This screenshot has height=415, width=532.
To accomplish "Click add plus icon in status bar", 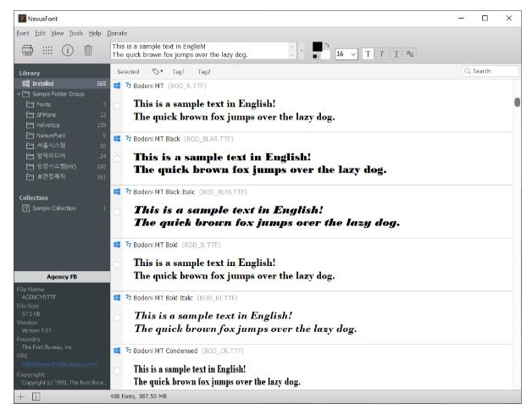I will (21, 396).
